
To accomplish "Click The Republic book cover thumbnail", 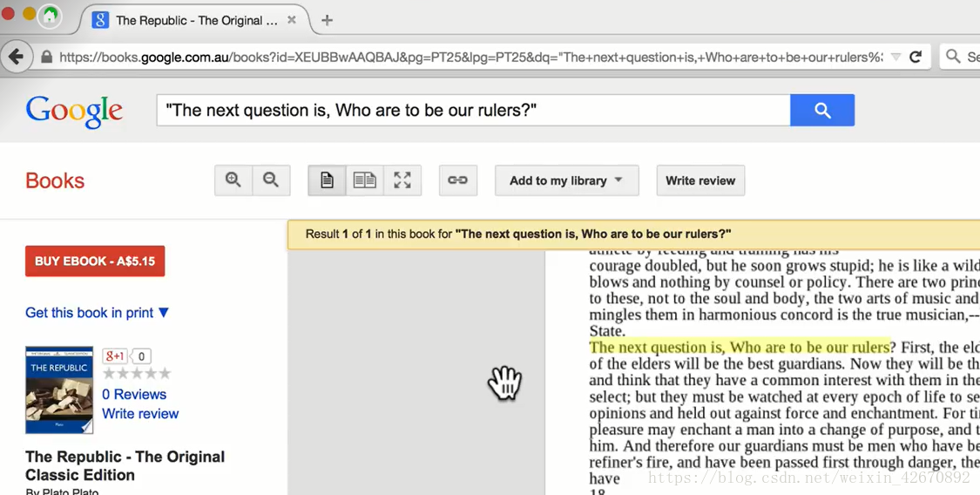I will pos(59,390).
